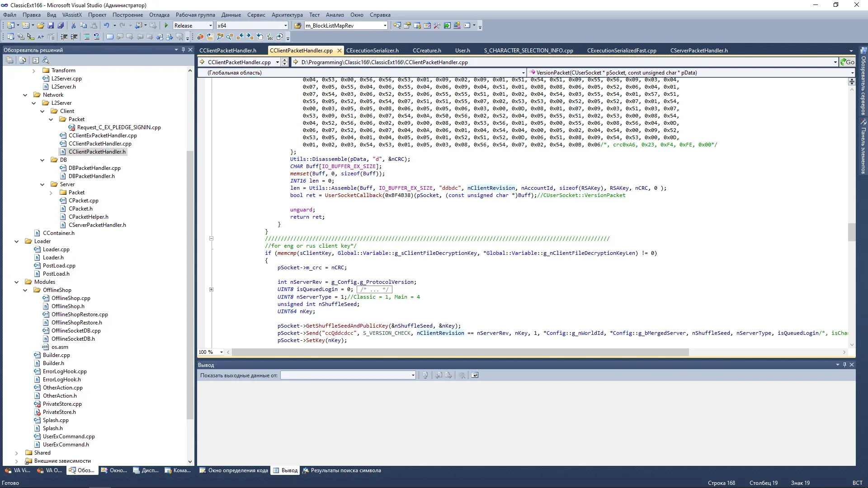Start debugging with the green play icon

click(166, 26)
